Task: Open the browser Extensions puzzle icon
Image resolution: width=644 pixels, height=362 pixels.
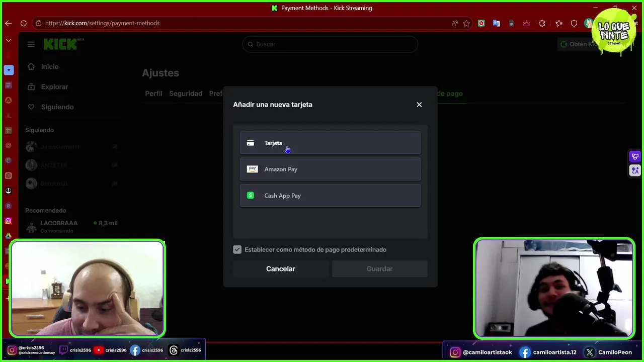Action: coord(542,23)
